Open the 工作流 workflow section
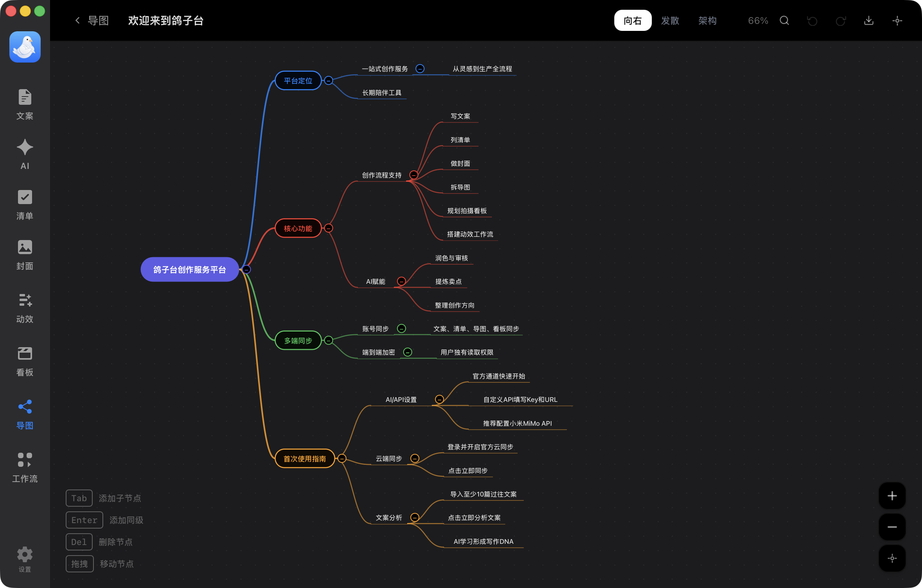This screenshot has height=588, width=922. tap(25, 467)
